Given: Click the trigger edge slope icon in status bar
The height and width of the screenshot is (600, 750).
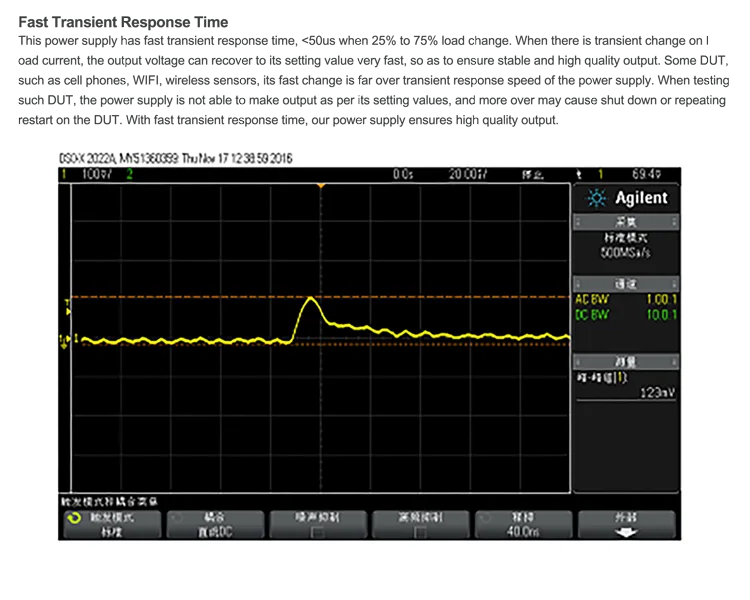Looking at the screenshot, I should coord(579,174).
